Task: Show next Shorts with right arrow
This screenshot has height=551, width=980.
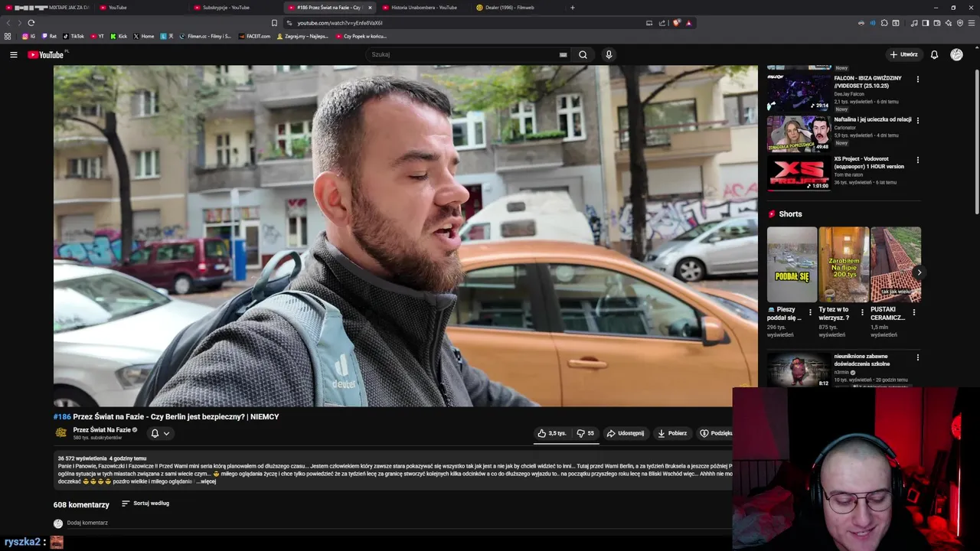Action: tap(919, 272)
